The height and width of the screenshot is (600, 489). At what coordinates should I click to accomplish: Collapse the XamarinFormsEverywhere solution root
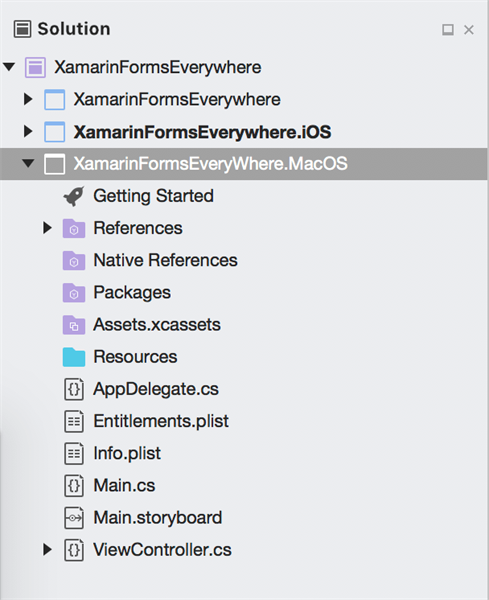coord(9,67)
